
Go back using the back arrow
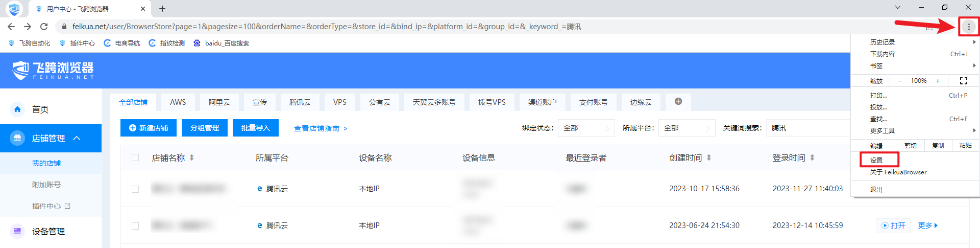(x=11, y=27)
